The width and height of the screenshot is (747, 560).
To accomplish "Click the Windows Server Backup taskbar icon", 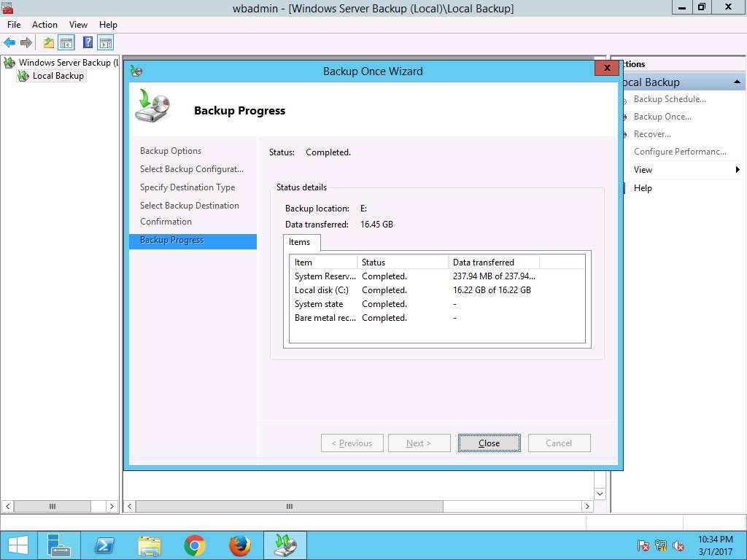I will (x=285, y=545).
